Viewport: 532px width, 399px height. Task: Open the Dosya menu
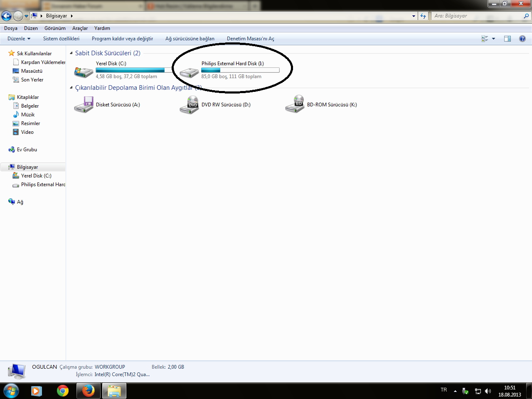pos(11,28)
